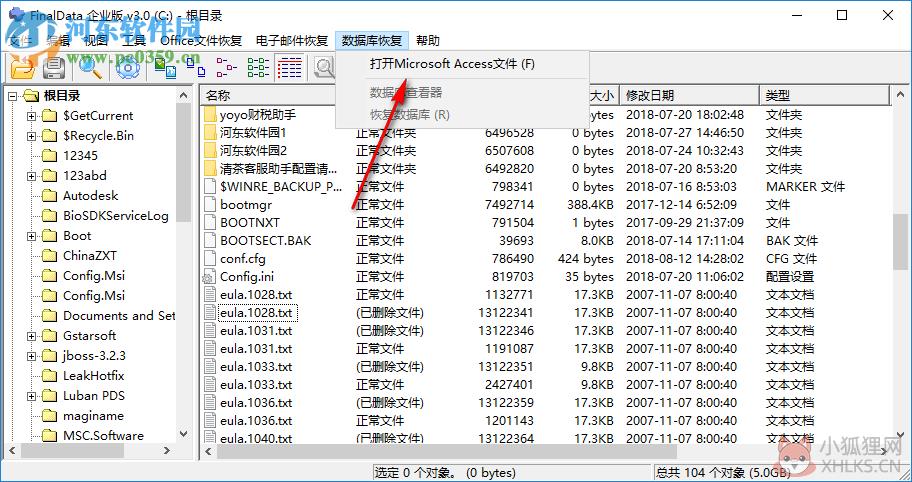Screen dimensions: 912x482
Task: Click the file list vertical scrollbar thumb
Action: [900, 241]
